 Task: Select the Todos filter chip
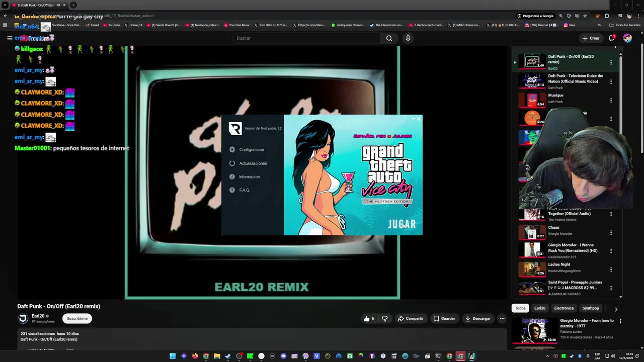520,308
